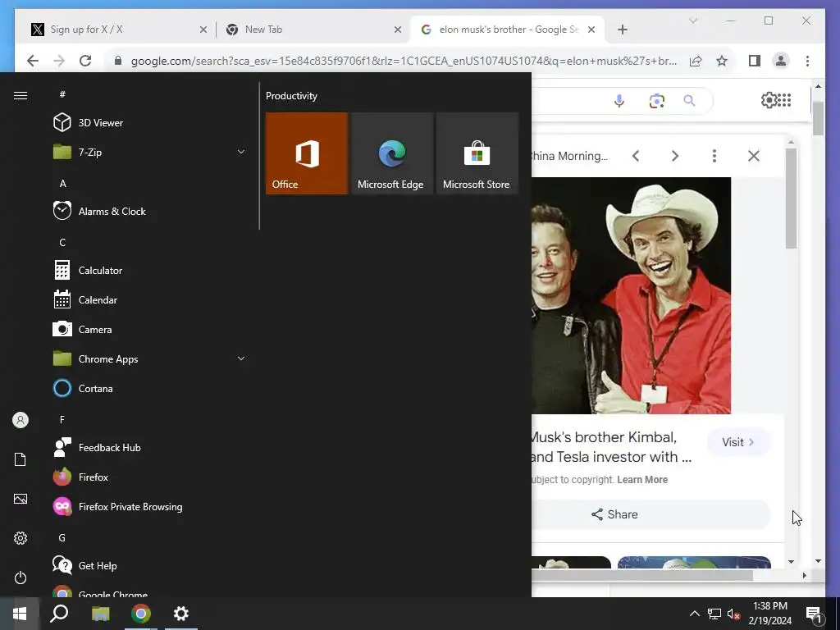This screenshot has width=840, height=630.
Task: Open Pictures from the Start sidebar
Action: tap(21, 499)
